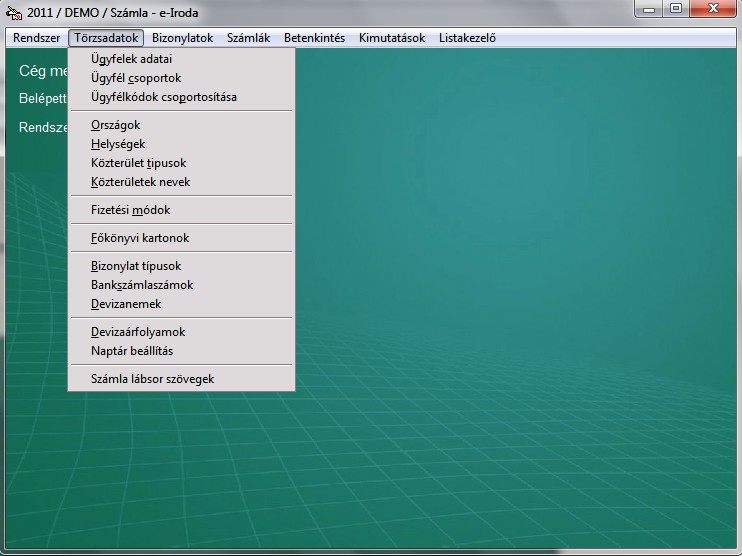This screenshot has height=556, width=742.
Task: Open Fizetési módok menu item
Action: (131, 210)
